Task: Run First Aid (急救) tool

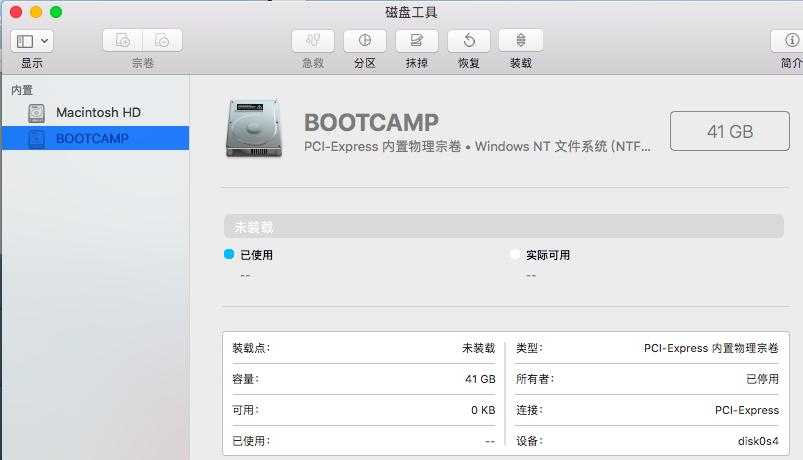Action: pyautogui.click(x=313, y=40)
